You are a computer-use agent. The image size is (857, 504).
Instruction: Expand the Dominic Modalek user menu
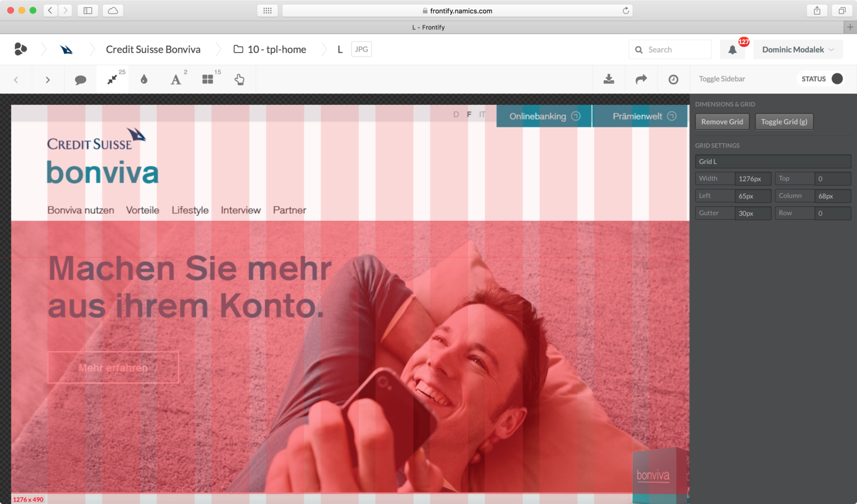tap(798, 49)
